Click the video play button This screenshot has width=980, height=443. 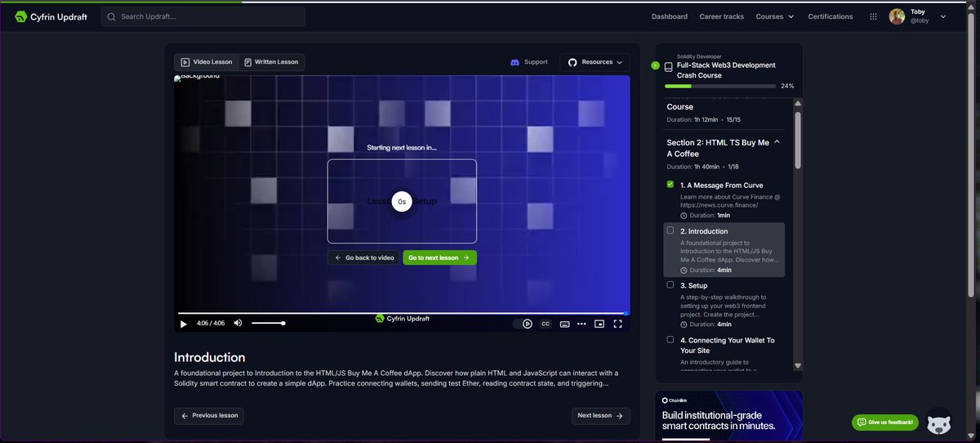tap(184, 324)
